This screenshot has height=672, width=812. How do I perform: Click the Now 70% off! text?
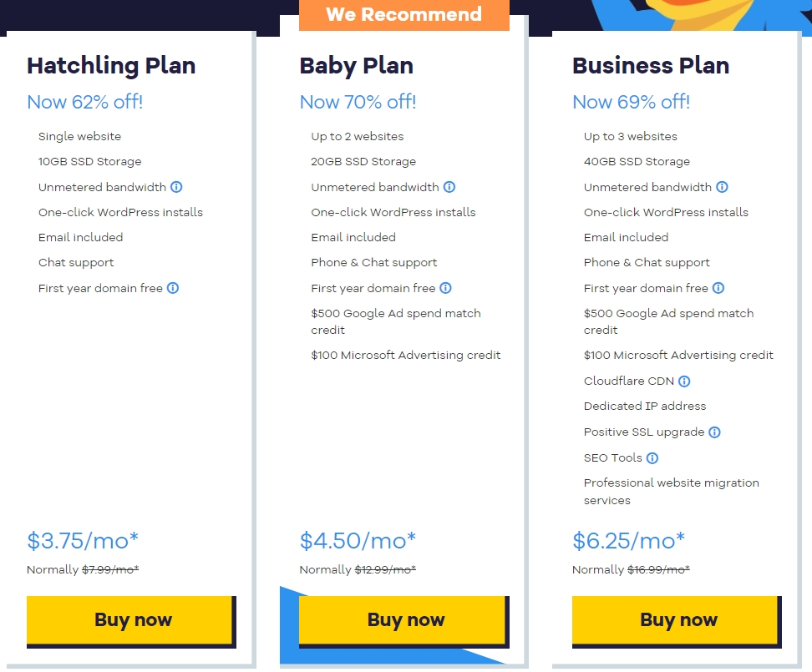358,102
